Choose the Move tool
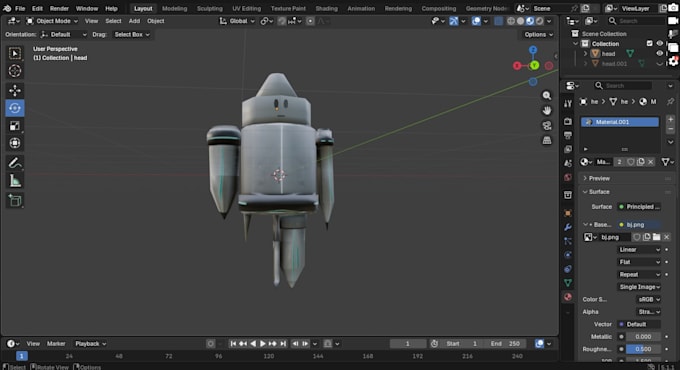Screen dimensions: 680x370 tap(15, 90)
